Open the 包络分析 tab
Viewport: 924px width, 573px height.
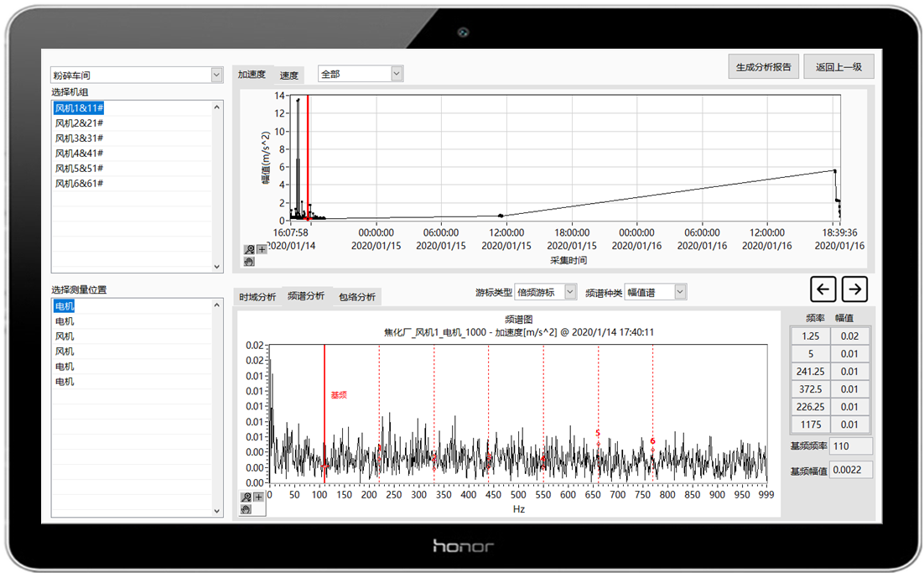click(x=357, y=297)
